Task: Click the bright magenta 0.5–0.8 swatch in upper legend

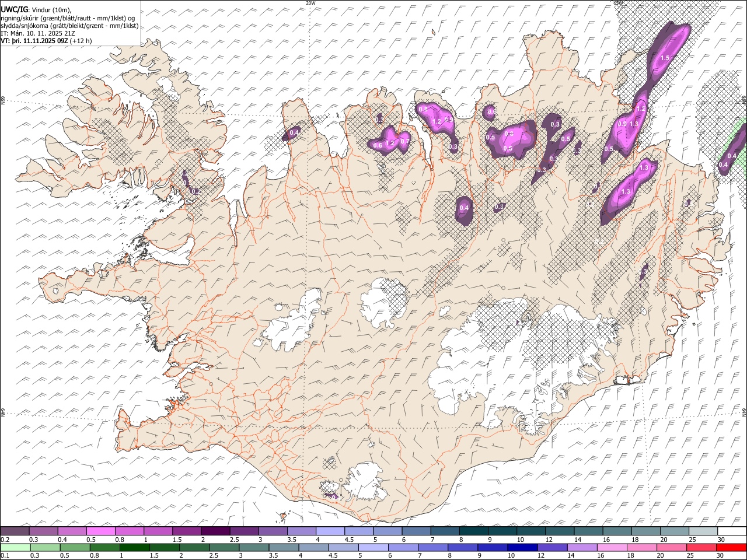Action: [100, 531]
